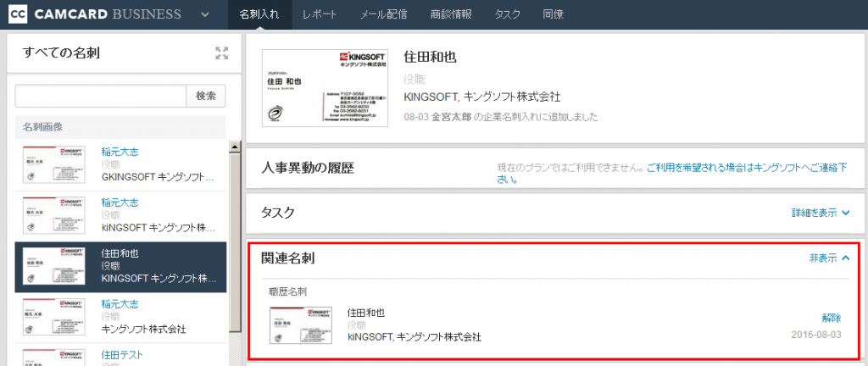Click the 検索 button

(x=206, y=96)
